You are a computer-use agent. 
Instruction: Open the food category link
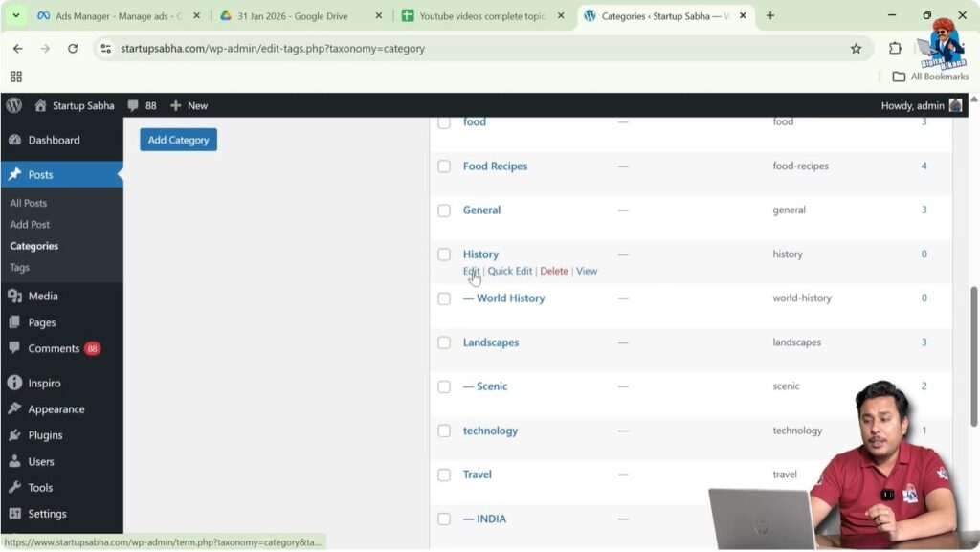point(475,121)
